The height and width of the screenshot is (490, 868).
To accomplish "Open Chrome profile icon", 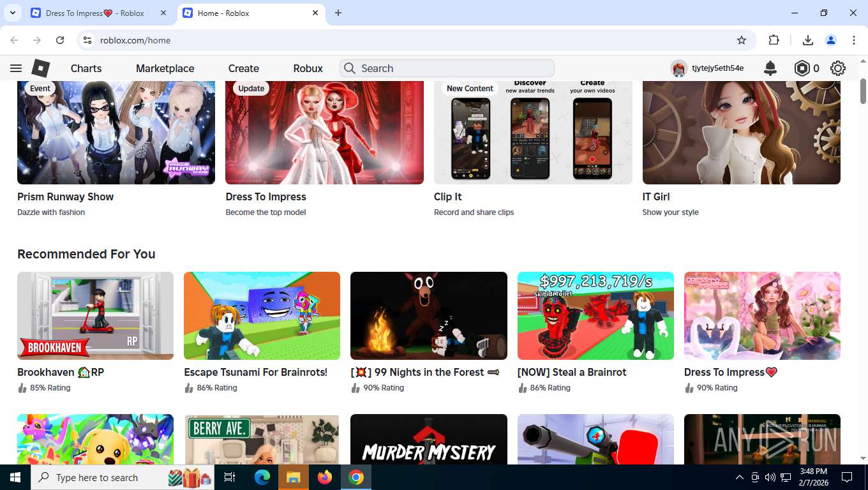I will click(831, 40).
